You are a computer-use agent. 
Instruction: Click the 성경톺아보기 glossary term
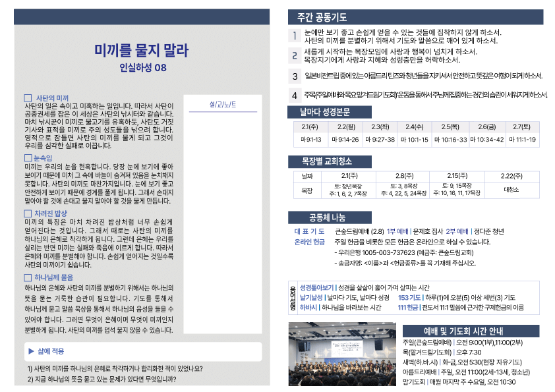[317, 288]
